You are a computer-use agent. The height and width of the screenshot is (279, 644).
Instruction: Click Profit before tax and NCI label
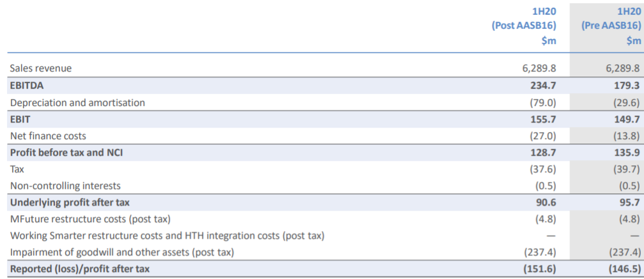66,153
